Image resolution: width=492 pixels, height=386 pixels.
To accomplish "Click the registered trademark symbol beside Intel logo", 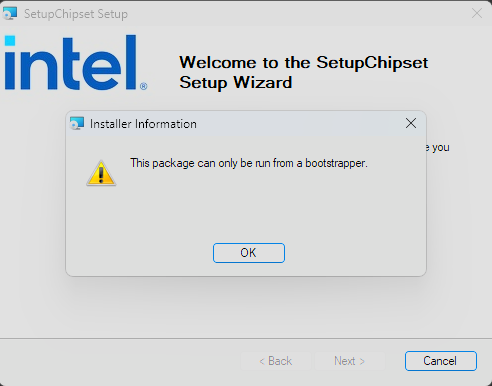I will click(143, 86).
